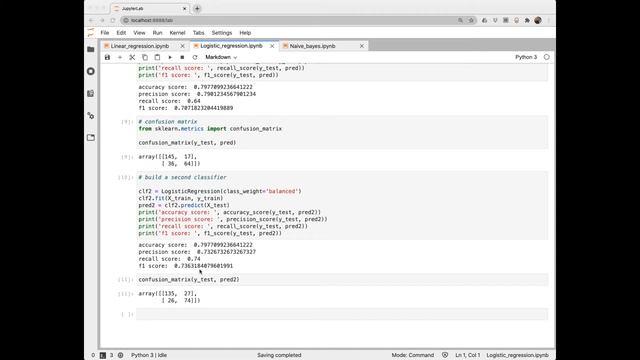Image resolution: width=640 pixels, height=360 pixels.
Task: Click the '# build a second classifier' comment line
Action: (x=182, y=178)
